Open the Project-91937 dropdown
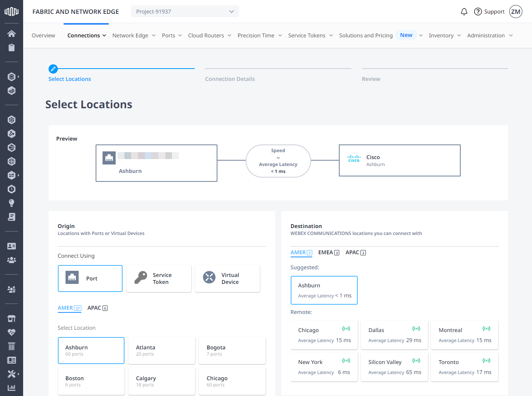The height and width of the screenshot is (396, 532). [x=185, y=12]
